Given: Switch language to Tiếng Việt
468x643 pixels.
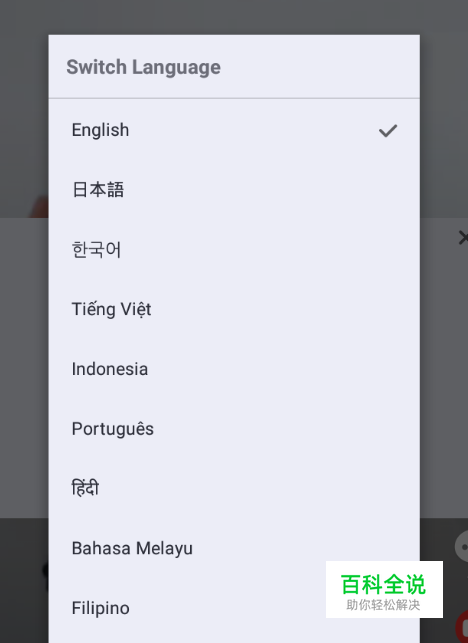Looking at the screenshot, I should click(234, 309).
